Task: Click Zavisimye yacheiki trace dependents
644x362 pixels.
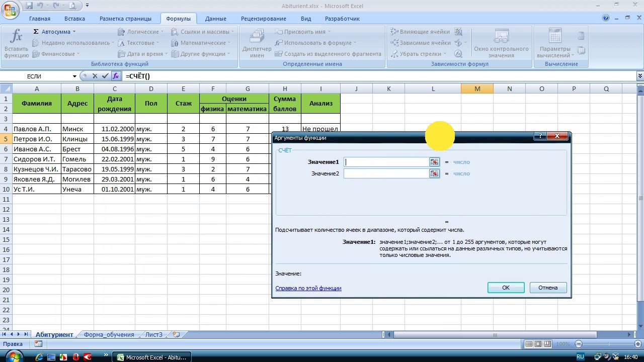Action: click(x=421, y=43)
